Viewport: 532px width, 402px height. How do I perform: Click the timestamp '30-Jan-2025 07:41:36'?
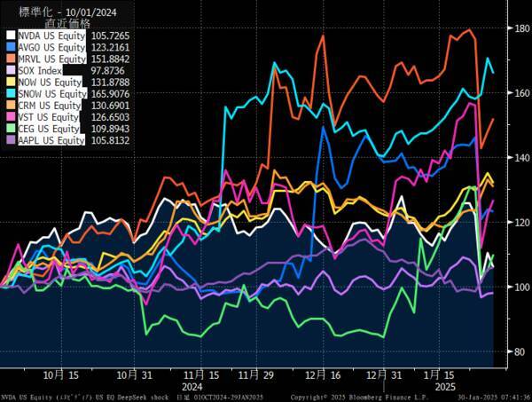[x=494, y=398]
